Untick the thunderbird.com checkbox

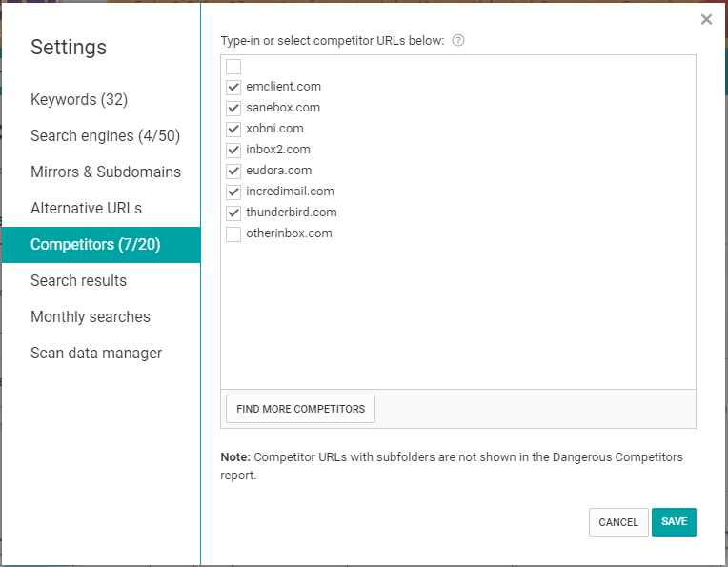coord(233,213)
